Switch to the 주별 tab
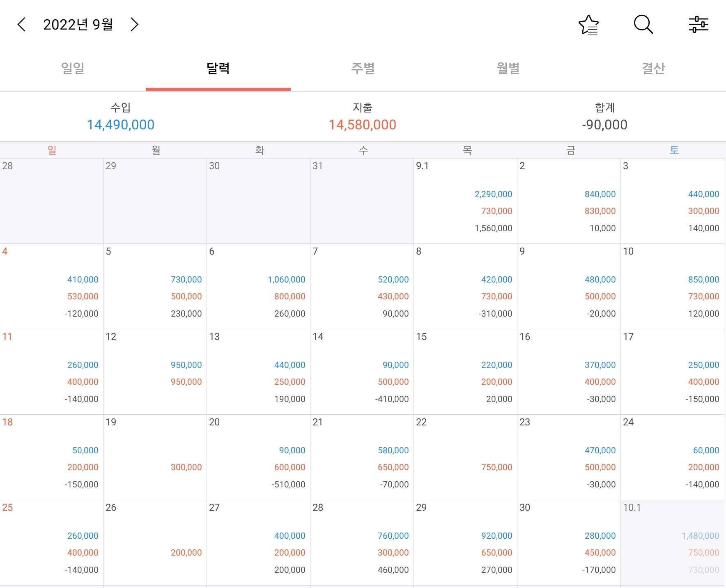Image resolution: width=726 pixels, height=588 pixels. pyautogui.click(x=363, y=68)
